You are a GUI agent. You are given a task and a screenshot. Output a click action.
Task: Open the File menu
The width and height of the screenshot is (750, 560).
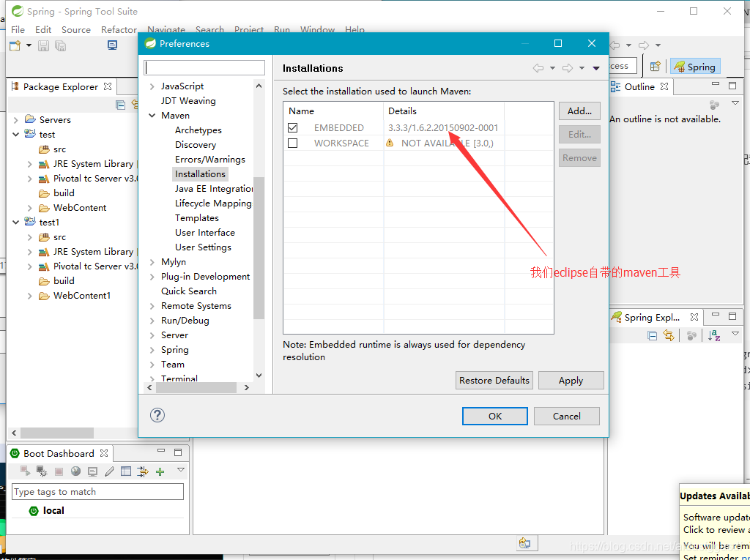click(x=18, y=30)
